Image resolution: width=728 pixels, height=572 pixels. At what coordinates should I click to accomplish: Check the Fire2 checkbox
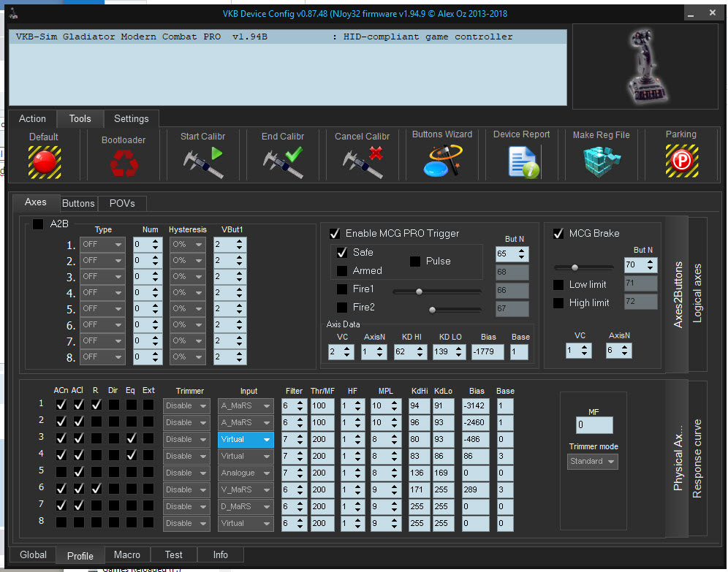click(x=342, y=307)
